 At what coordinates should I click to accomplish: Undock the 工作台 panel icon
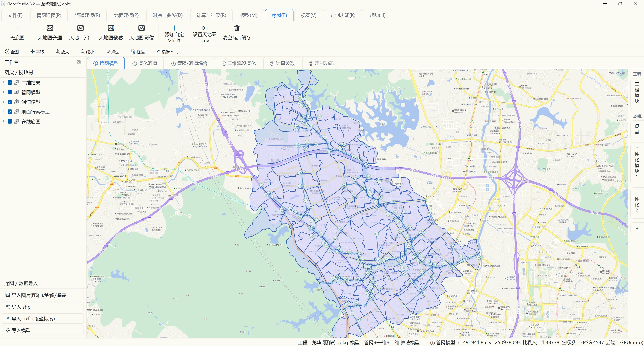(x=78, y=62)
